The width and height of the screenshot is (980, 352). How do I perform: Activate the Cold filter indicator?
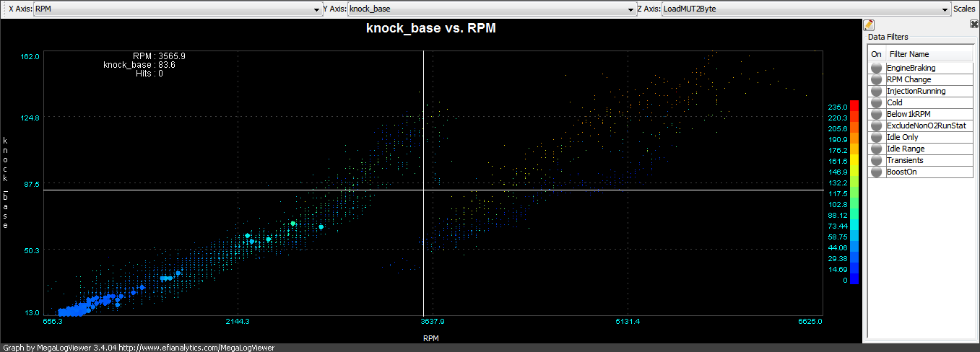click(876, 102)
